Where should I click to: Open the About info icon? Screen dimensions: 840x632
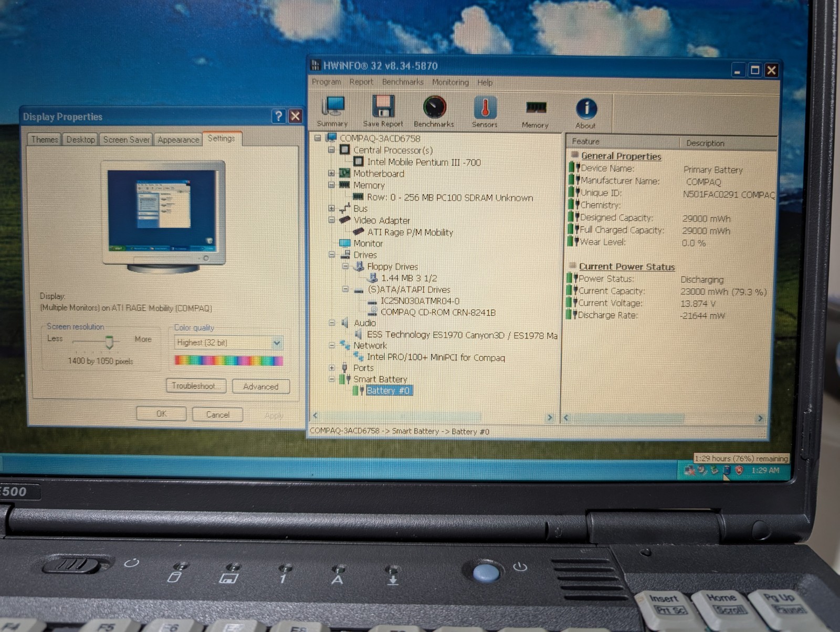click(586, 112)
